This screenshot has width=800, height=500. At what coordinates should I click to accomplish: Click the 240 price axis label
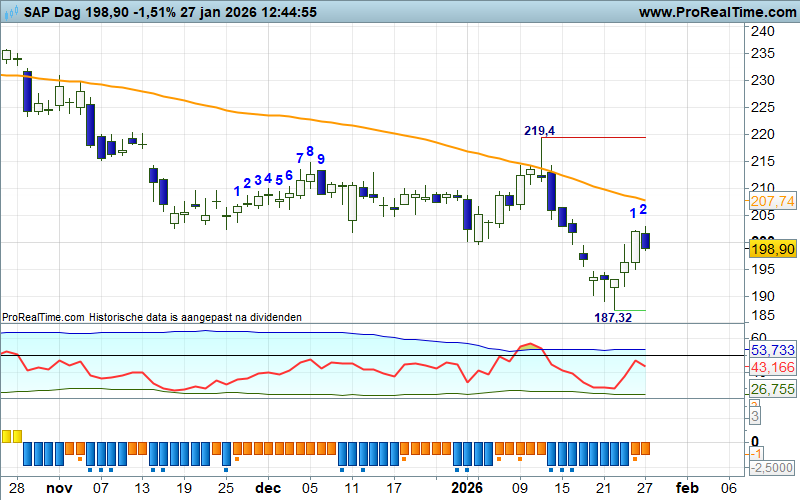pyautogui.click(x=761, y=32)
